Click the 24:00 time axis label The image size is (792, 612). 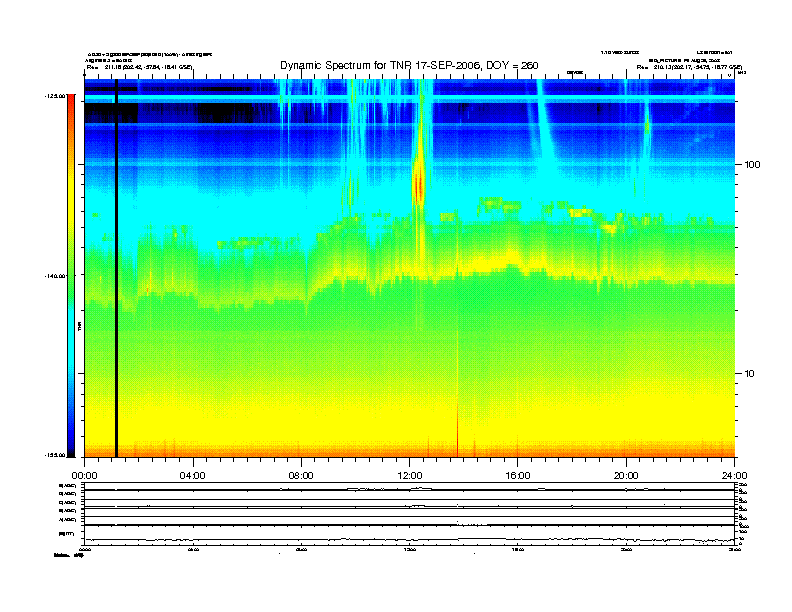734,476
